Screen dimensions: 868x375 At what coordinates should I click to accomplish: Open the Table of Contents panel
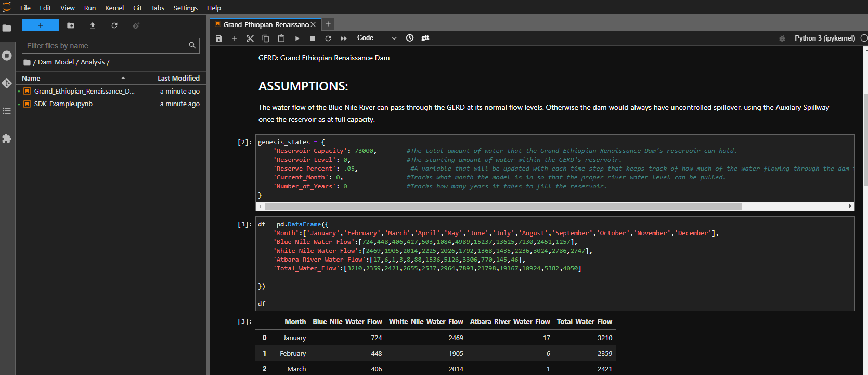[x=7, y=111]
